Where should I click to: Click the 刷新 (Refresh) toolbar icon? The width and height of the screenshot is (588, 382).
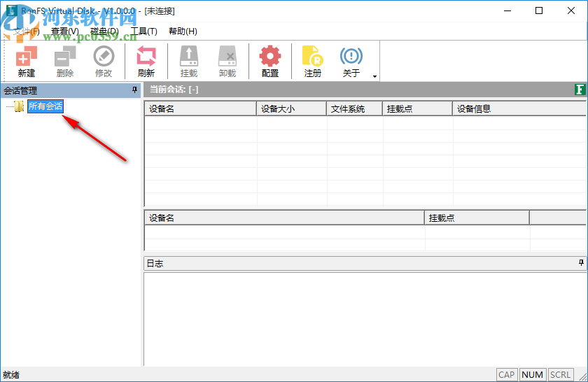146,61
